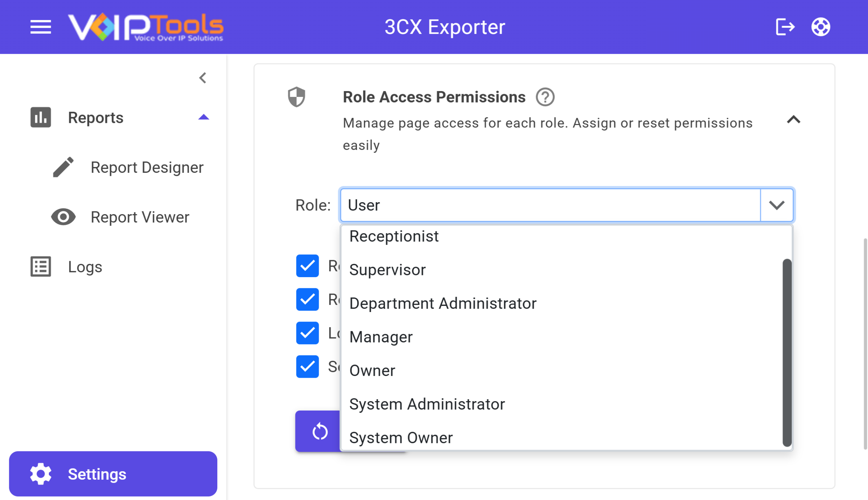868x500 pixels.
Task: Click the role dropdown list scrollbar
Action: point(787,352)
